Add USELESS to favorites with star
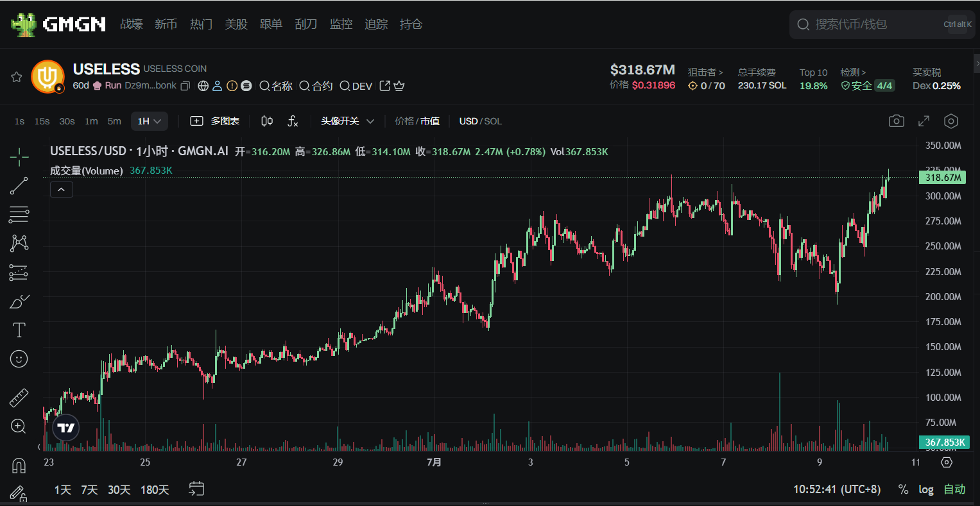Image resolution: width=980 pixels, height=506 pixels. coord(17,77)
